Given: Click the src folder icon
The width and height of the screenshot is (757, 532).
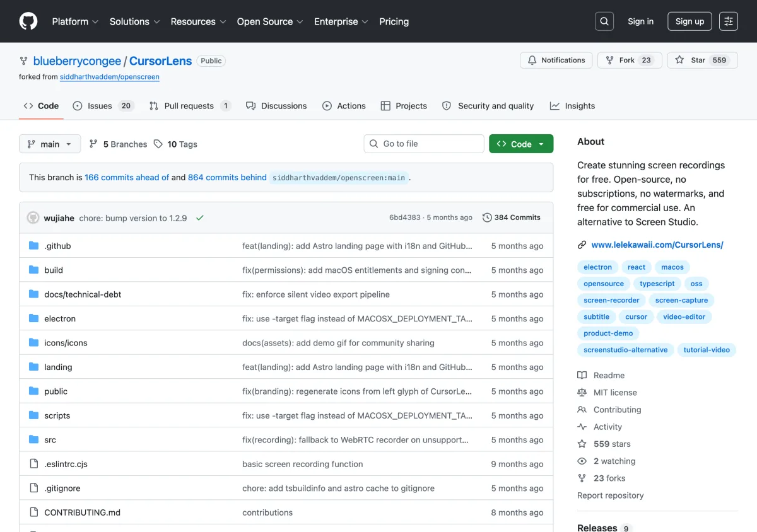Looking at the screenshot, I should [34, 440].
